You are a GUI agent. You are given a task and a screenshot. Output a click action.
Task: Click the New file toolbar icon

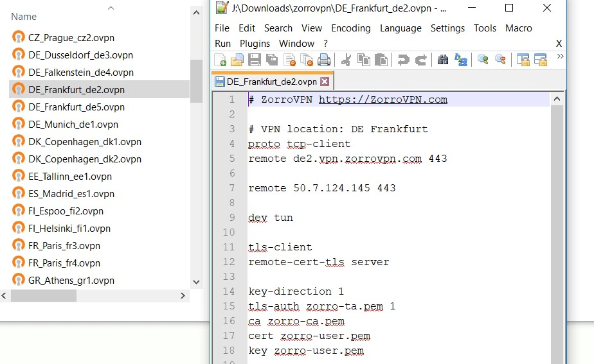pyautogui.click(x=220, y=60)
